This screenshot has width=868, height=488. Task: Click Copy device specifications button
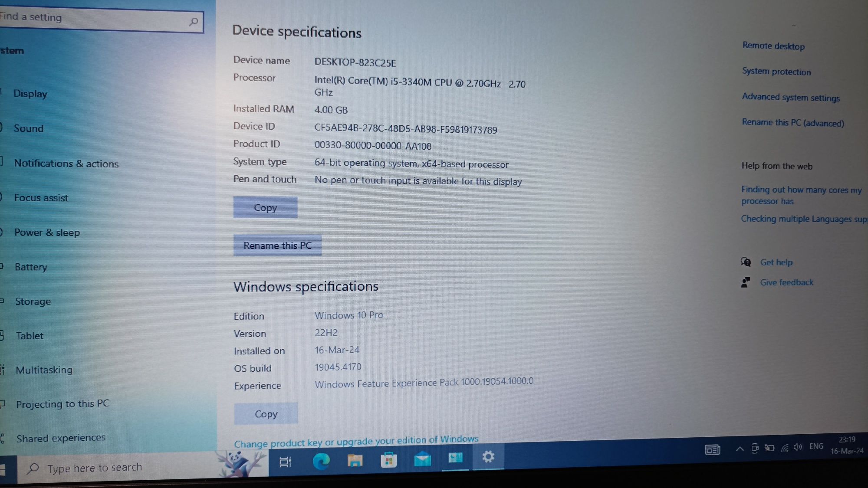265,207
